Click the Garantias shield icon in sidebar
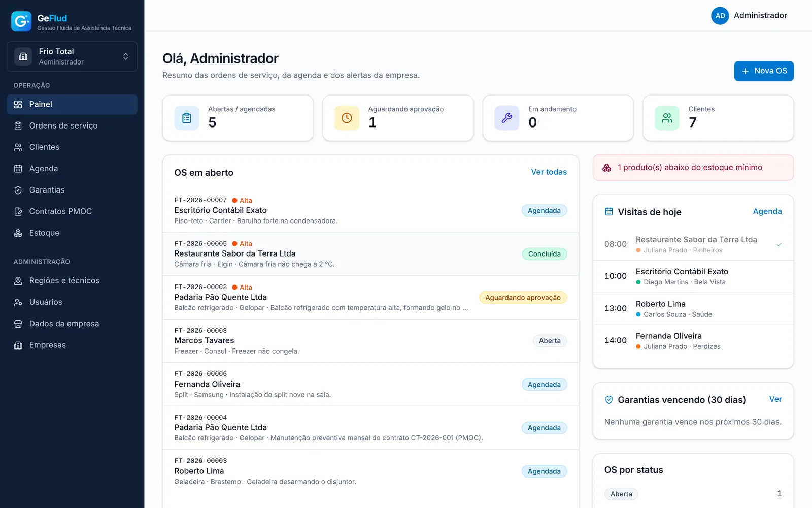This screenshot has width=812, height=508. pos(18,190)
